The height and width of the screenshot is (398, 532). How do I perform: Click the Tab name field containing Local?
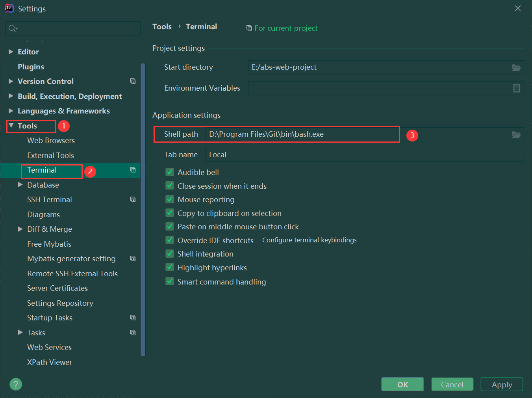pos(365,155)
